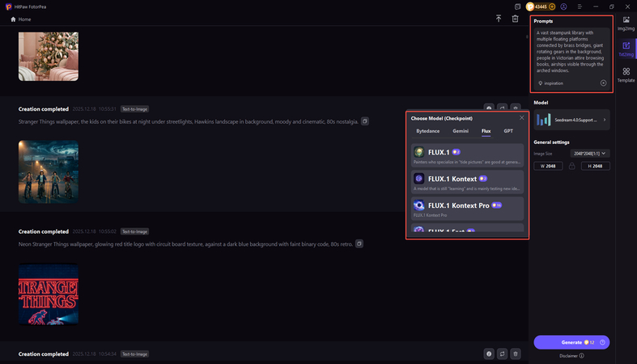The image size is (637, 364).
Task: Expand the Image Size 2048*2048 dropdown
Action: click(590, 154)
